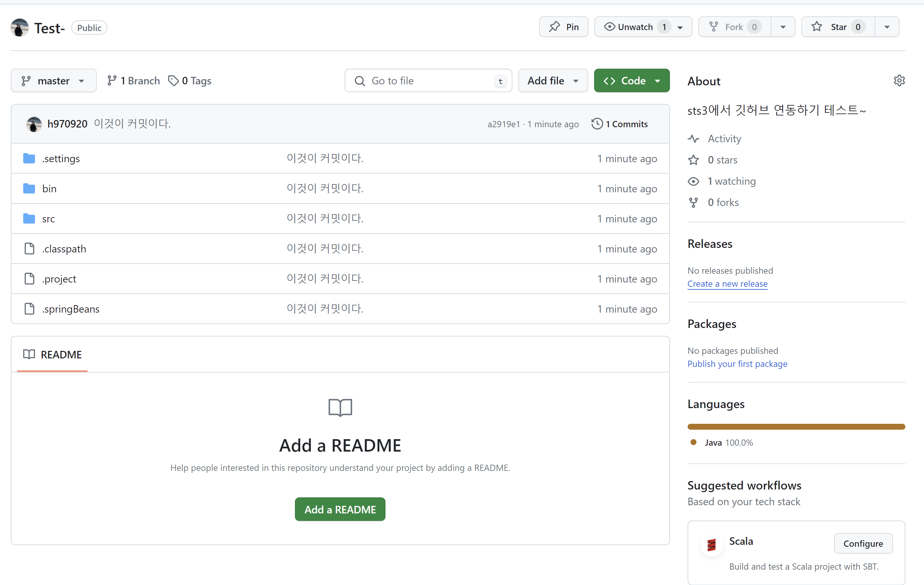Image resolution: width=924 pixels, height=585 pixels.
Task: Click the Public visibility badge
Action: (x=89, y=28)
